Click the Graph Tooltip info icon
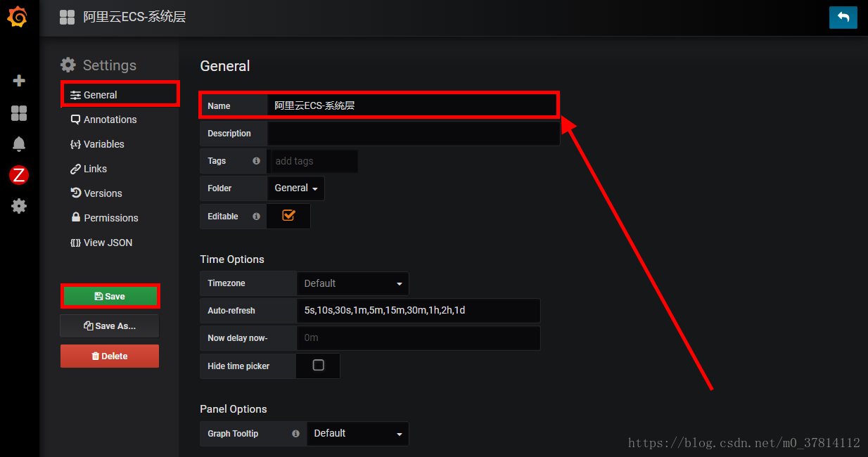 point(295,434)
